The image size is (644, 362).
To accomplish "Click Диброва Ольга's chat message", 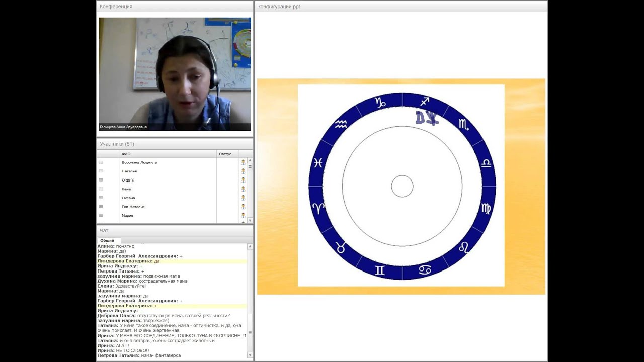I will (x=164, y=315).
